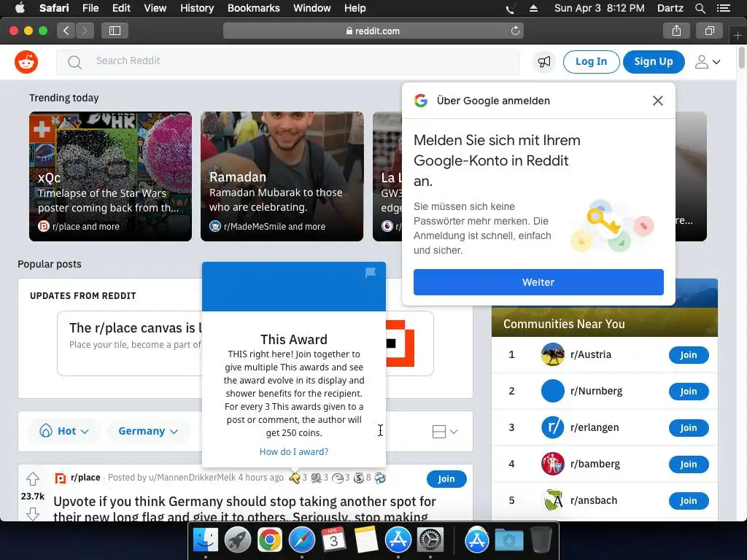Click the Reddit logo icon
The width and height of the screenshot is (747, 560).
[x=26, y=62]
